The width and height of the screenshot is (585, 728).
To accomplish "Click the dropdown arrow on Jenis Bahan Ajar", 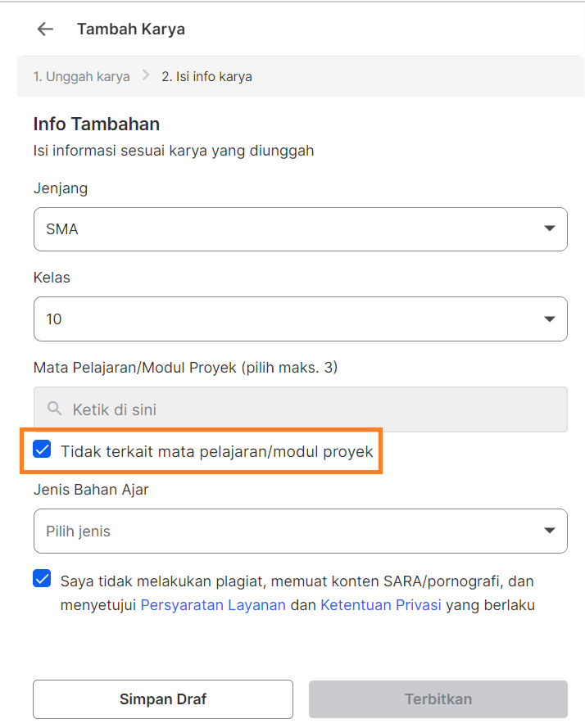I will (x=550, y=531).
